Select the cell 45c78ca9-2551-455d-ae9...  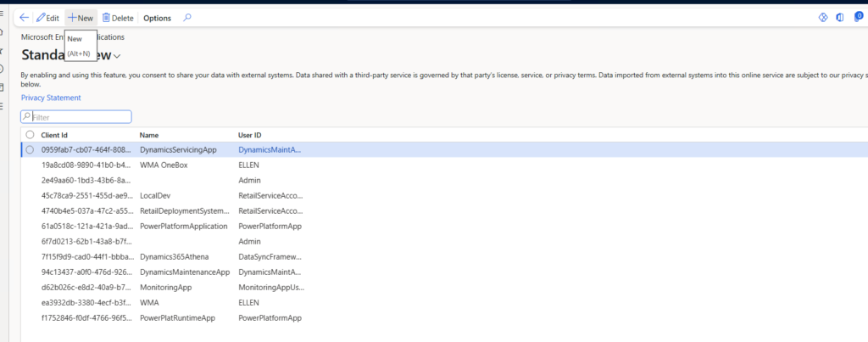pyautogui.click(x=86, y=196)
